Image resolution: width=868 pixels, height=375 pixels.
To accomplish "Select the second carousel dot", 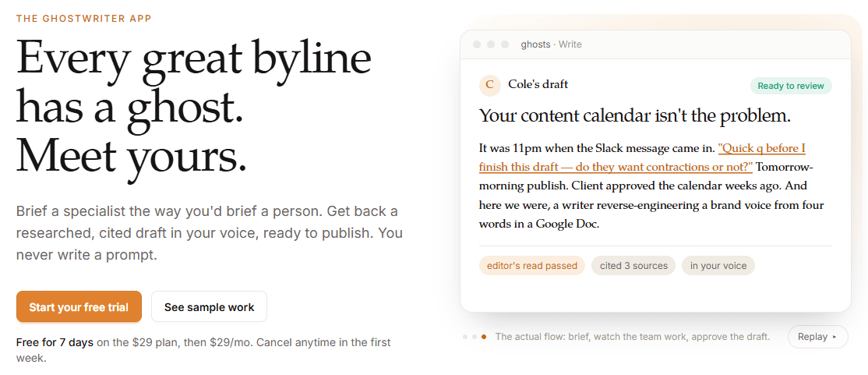I will pos(475,337).
